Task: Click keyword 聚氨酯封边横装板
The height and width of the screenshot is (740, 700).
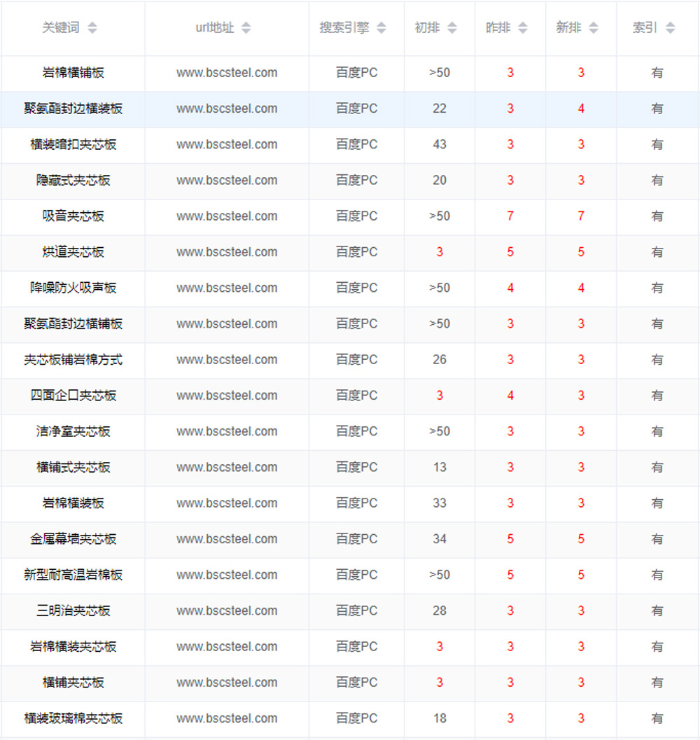Action: pos(73,109)
